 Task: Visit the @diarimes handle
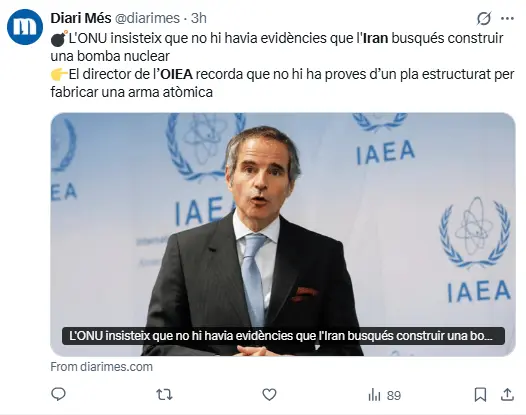(147, 18)
